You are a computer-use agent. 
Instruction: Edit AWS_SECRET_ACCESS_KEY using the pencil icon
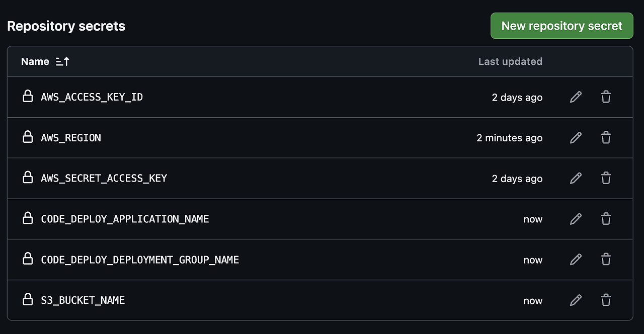[576, 179]
